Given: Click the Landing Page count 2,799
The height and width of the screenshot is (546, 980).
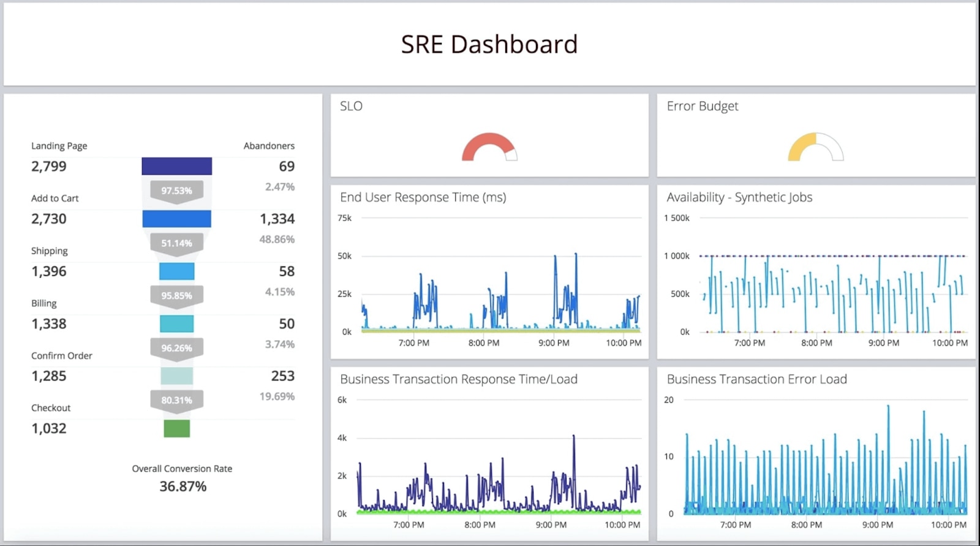Looking at the screenshot, I should [x=49, y=166].
